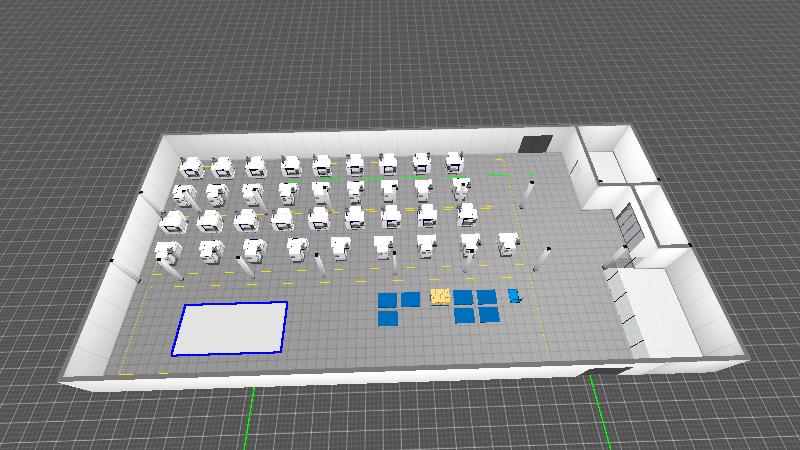Click the curved yellow dashed corner marking
Image resolution: width=800 pixels, height=450 pixels.
[x=502, y=162]
